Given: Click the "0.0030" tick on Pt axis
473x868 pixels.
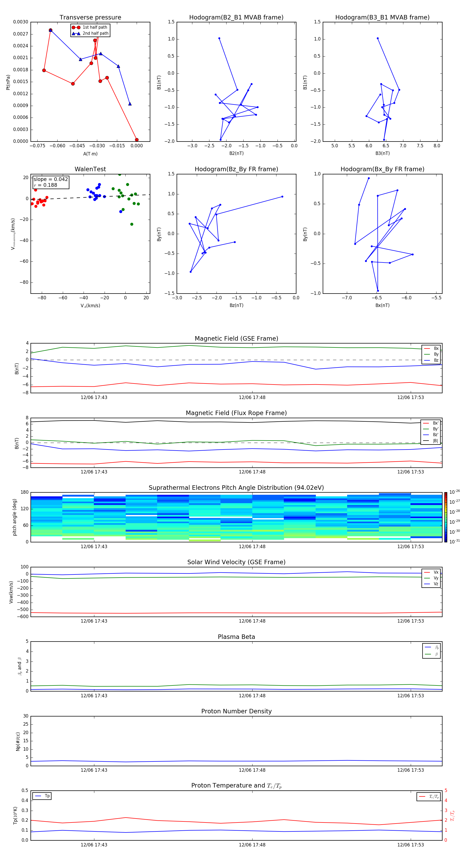Looking at the screenshot, I should 20,22.
